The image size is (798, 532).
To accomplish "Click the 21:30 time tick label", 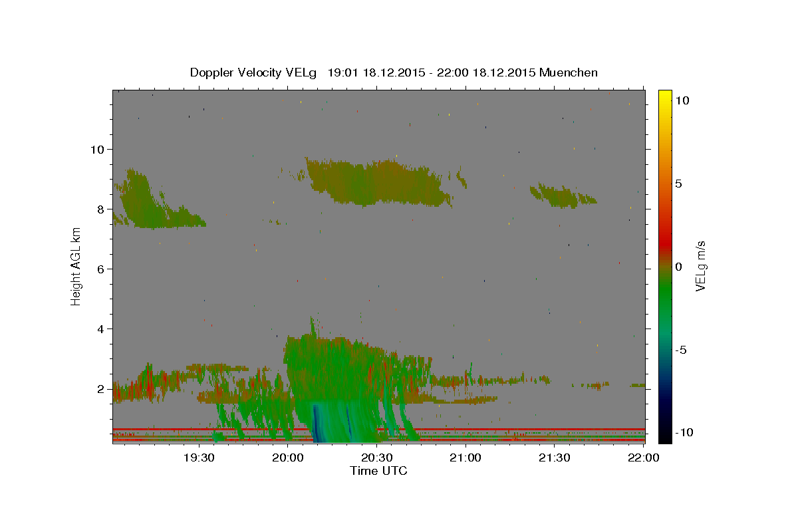I will pyautogui.click(x=555, y=458).
